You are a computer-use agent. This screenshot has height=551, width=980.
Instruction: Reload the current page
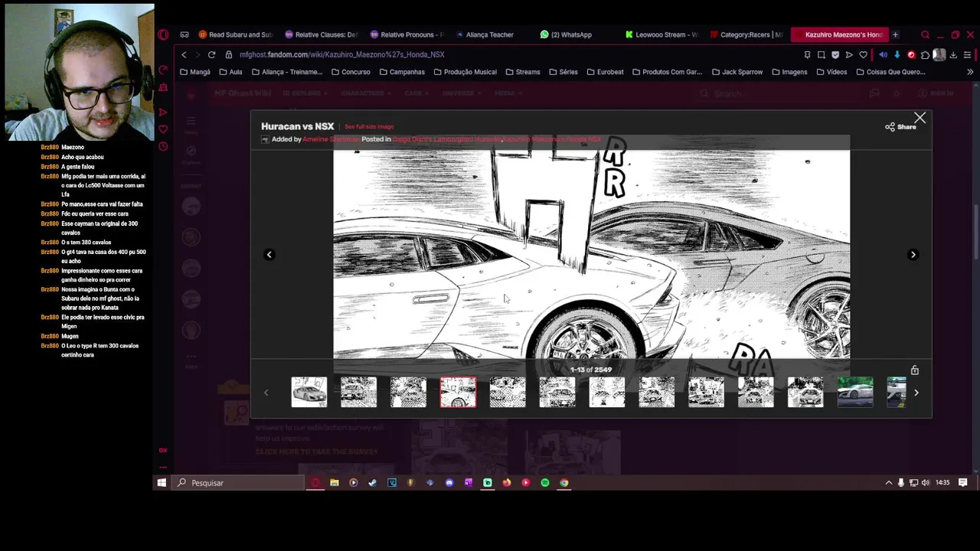211,55
